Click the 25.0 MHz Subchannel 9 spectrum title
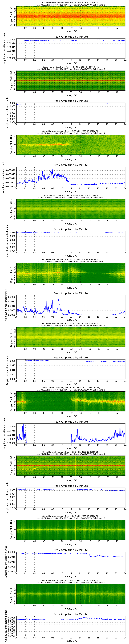Image resolution: width=129 pixels, height=644 pixels. pos(71,581)
